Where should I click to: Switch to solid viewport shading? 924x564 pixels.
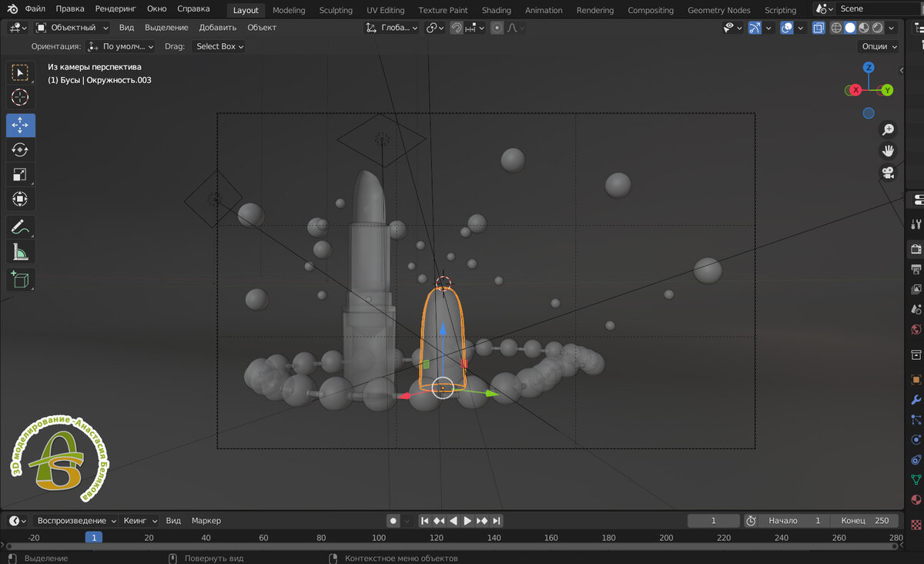pos(850,28)
